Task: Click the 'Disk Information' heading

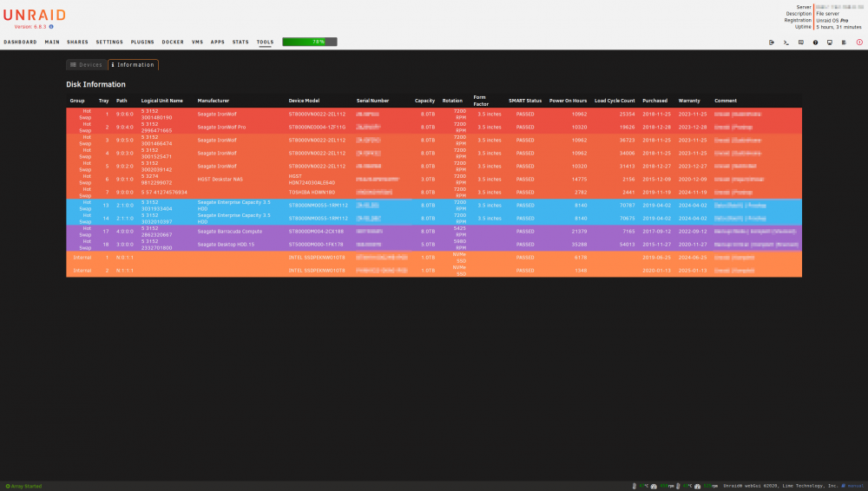Action: pos(95,85)
